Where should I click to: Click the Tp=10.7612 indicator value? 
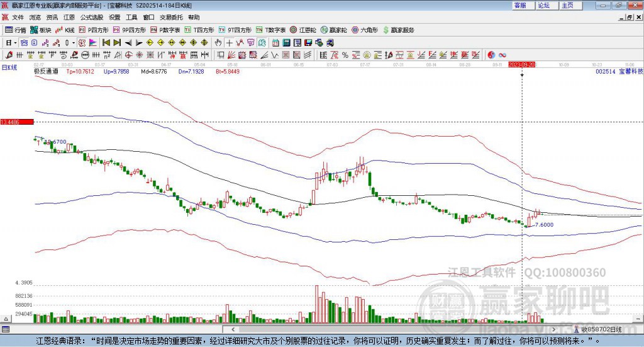point(80,71)
